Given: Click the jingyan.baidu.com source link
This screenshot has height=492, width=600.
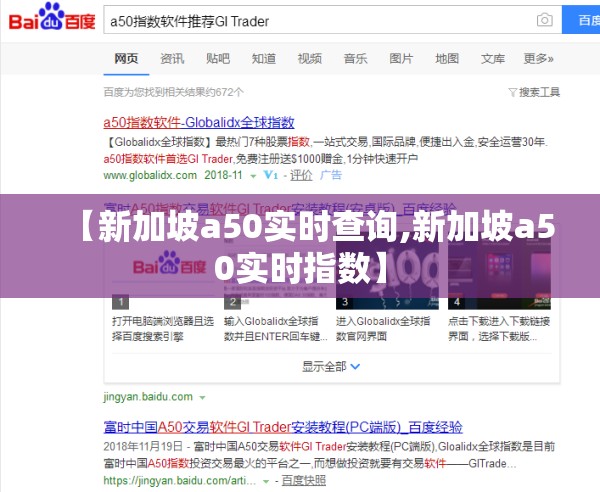Looking at the screenshot, I should [148, 397].
